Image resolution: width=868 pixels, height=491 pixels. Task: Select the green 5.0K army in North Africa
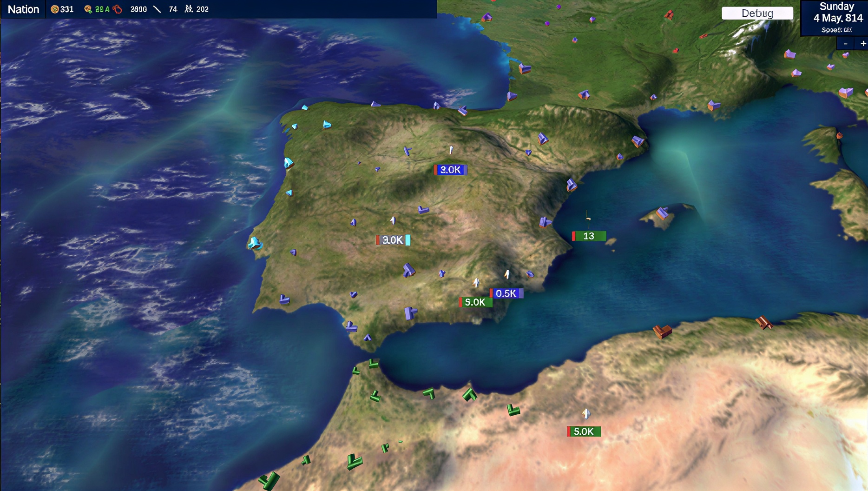(x=584, y=431)
